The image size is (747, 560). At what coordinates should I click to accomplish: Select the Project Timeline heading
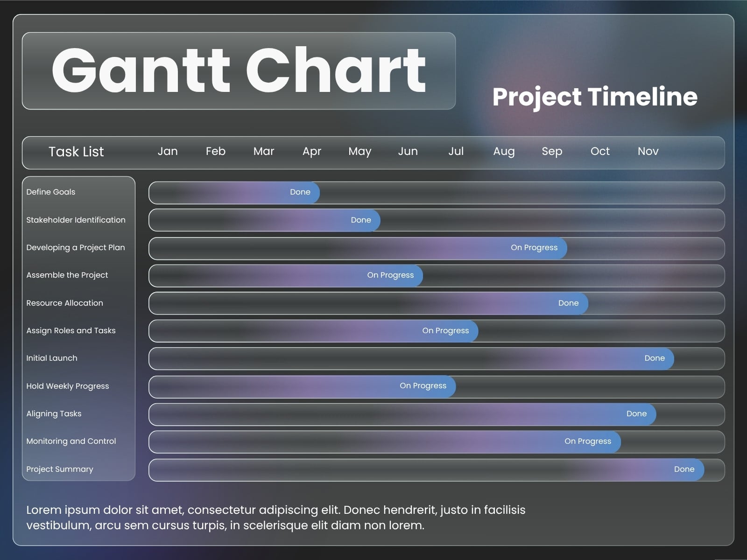click(x=595, y=97)
